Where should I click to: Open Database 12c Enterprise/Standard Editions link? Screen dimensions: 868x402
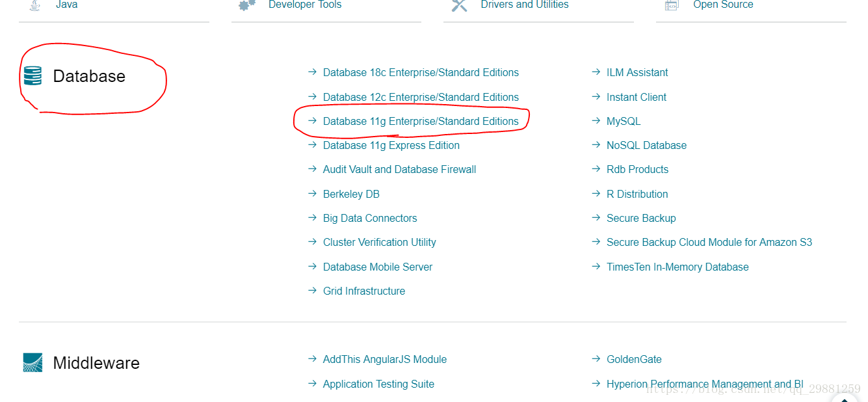pyautogui.click(x=421, y=97)
